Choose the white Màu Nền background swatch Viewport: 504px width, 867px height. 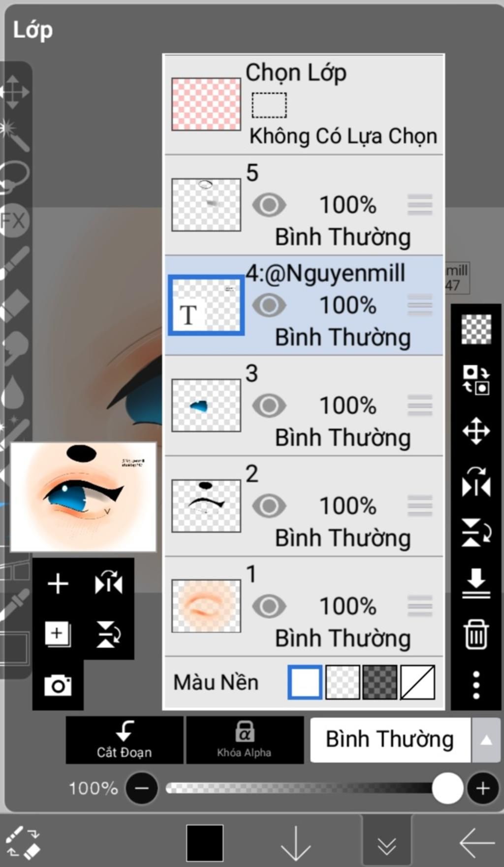click(305, 682)
